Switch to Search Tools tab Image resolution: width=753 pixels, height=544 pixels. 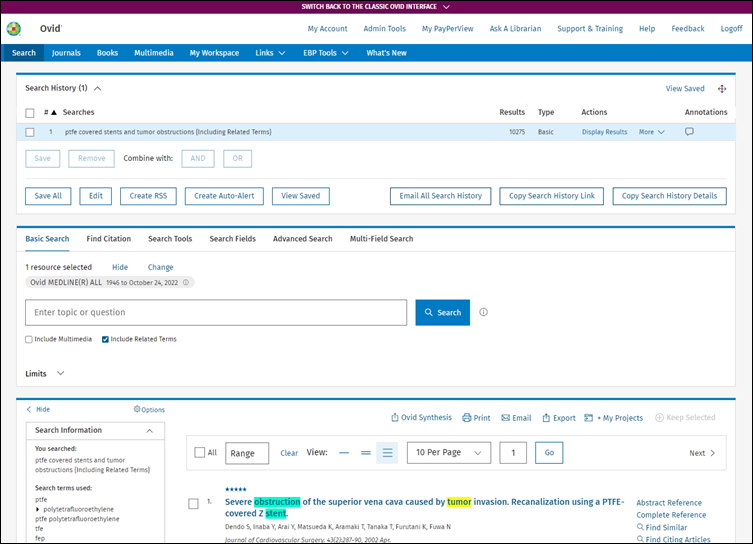(x=170, y=239)
